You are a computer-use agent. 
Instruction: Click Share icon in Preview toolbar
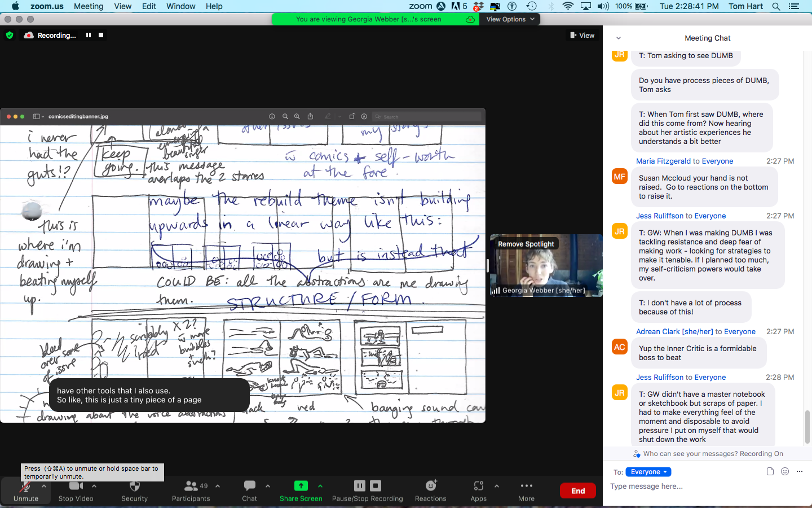pyautogui.click(x=310, y=116)
